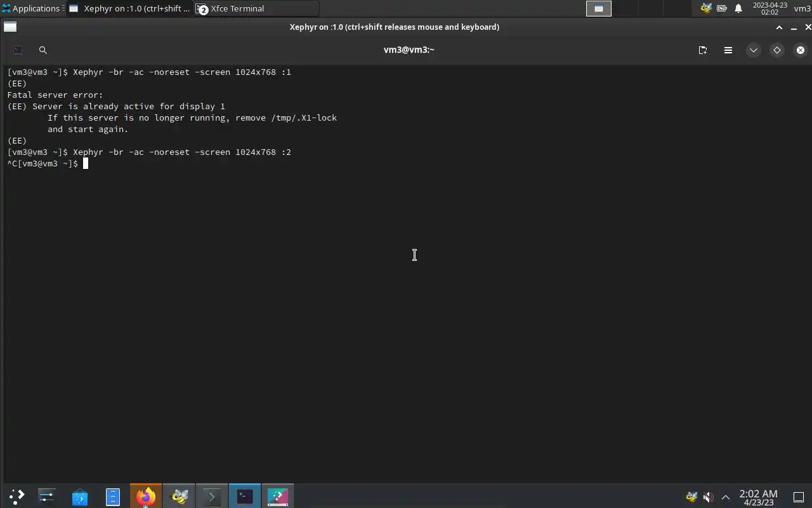
Task: Click the 'and start again.' line
Action: [88, 130]
